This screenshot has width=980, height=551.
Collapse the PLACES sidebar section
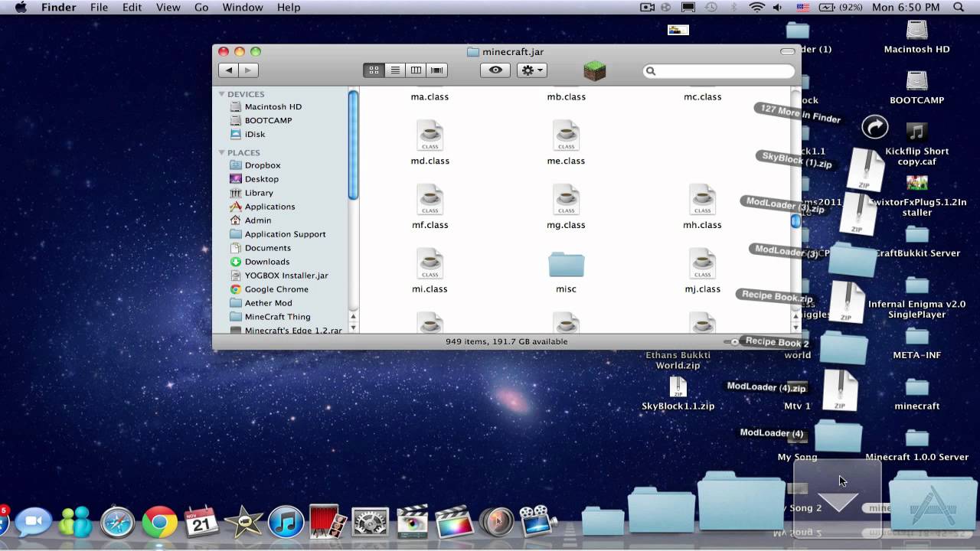[x=222, y=152]
